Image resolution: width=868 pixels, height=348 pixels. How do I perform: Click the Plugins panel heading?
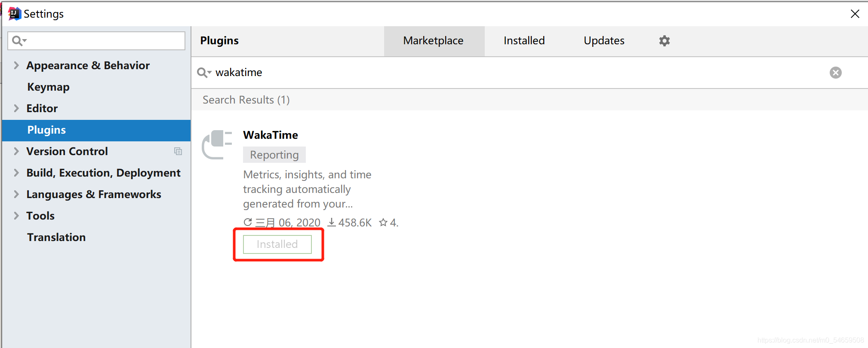(x=219, y=41)
